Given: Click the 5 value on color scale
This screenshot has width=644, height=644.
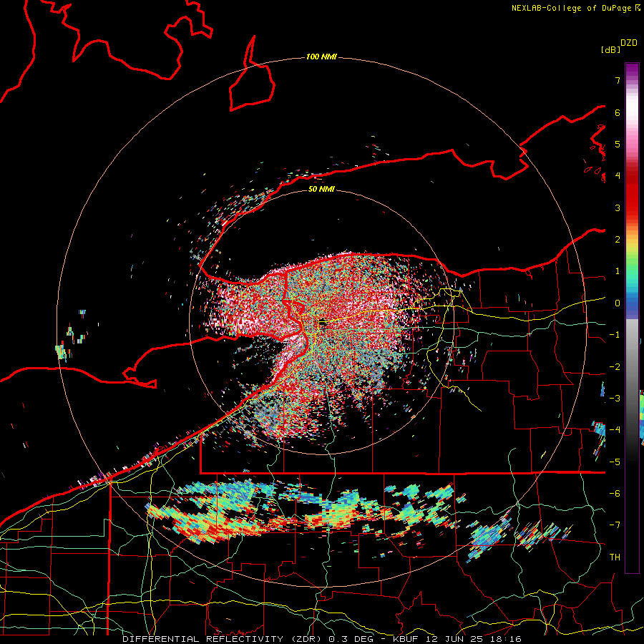Looking at the screenshot, I should coord(618,144).
